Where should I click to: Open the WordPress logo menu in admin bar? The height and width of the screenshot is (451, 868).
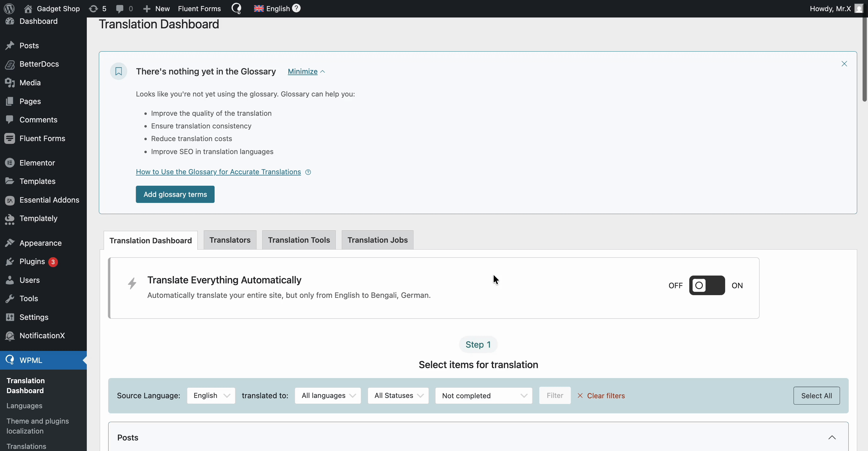[x=9, y=8]
